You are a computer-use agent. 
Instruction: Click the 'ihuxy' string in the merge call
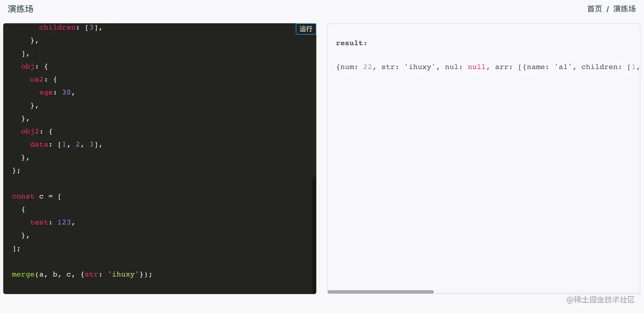click(x=124, y=274)
